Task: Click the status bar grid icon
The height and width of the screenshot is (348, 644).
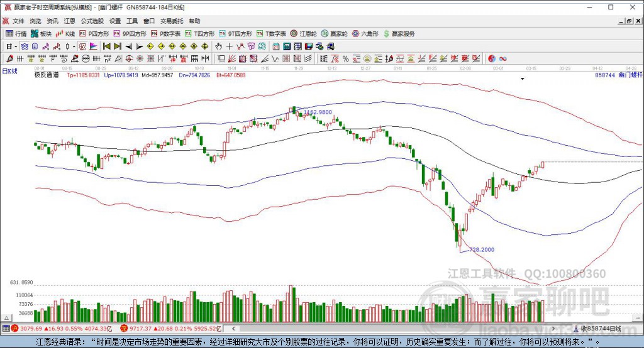Action: pyautogui.click(x=6, y=329)
